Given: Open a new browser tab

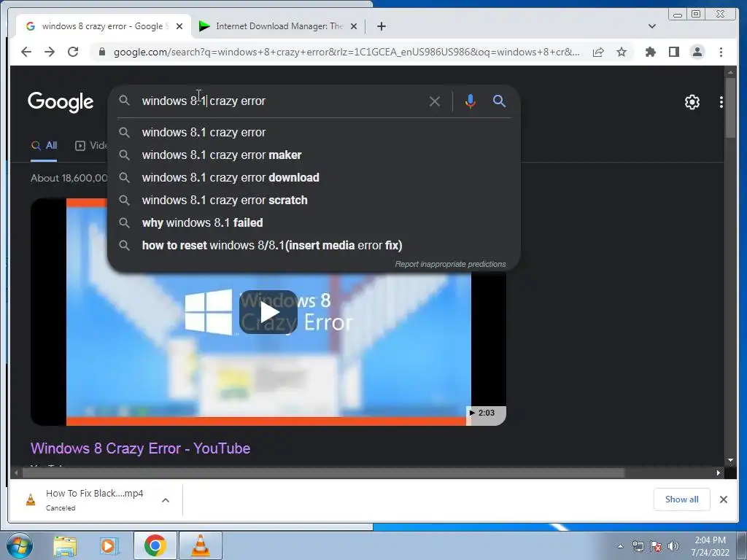Looking at the screenshot, I should (381, 26).
